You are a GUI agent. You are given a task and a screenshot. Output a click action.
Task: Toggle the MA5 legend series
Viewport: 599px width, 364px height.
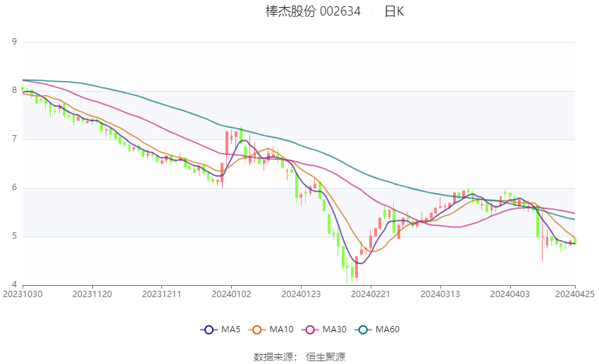tap(221, 330)
